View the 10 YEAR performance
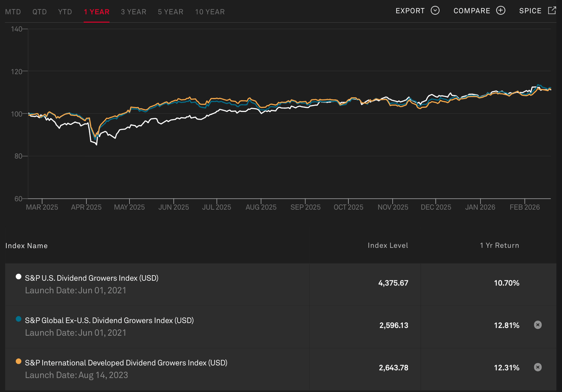This screenshot has height=392, width=562. click(210, 12)
